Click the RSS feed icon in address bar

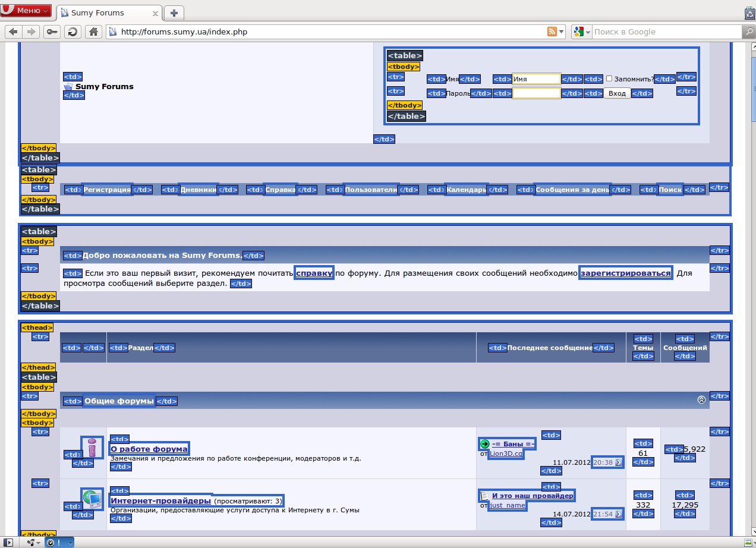pyautogui.click(x=552, y=32)
